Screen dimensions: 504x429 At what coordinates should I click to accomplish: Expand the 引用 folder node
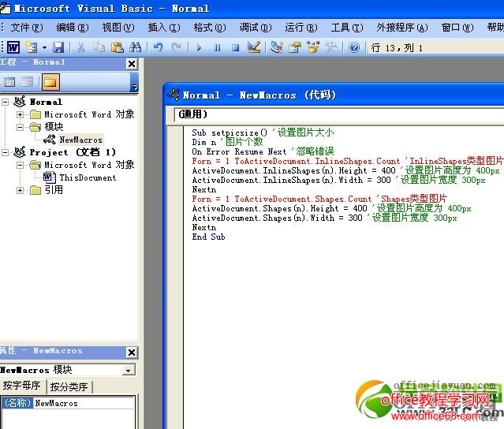tap(20, 191)
